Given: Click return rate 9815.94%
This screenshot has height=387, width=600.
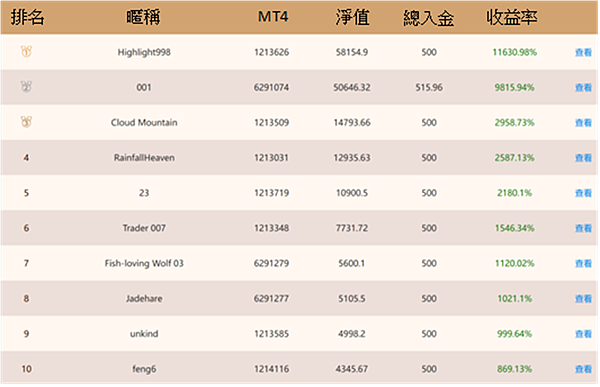Looking at the screenshot, I should coord(515,87).
